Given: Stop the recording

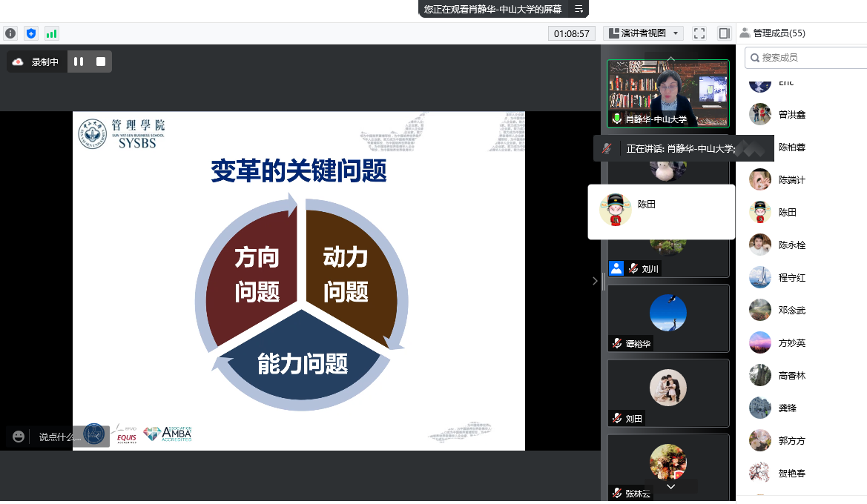Looking at the screenshot, I should pos(101,62).
